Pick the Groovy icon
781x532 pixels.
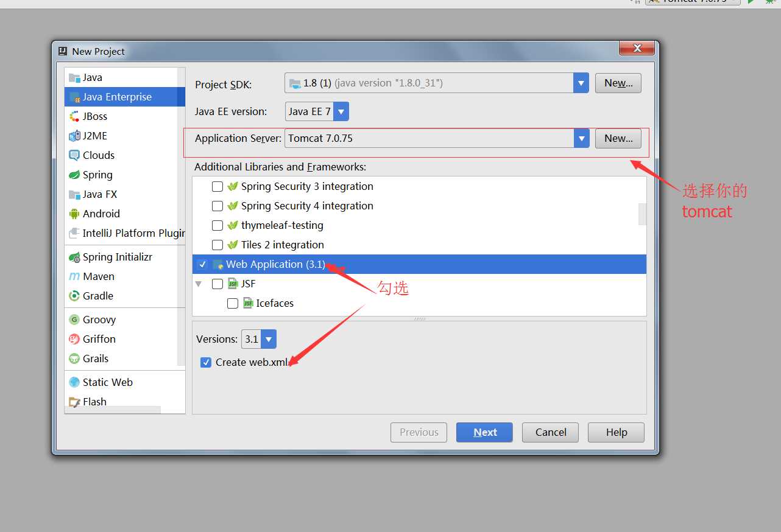(74, 320)
